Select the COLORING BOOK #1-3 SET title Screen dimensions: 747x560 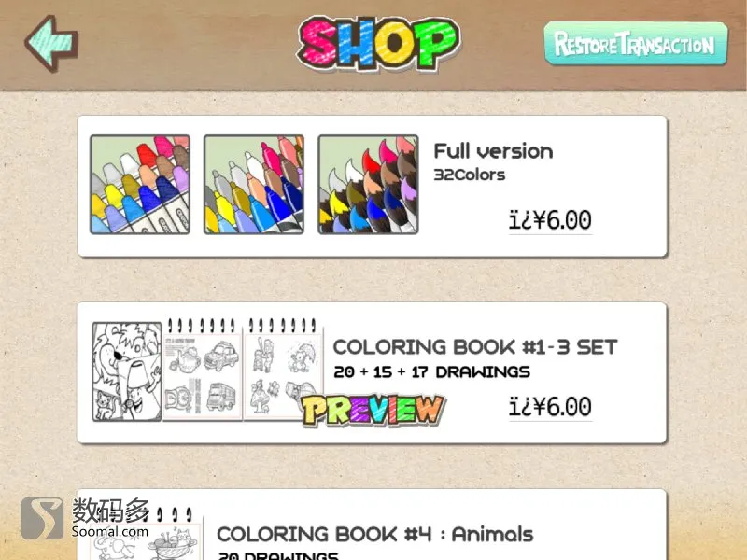pyautogui.click(x=475, y=347)
